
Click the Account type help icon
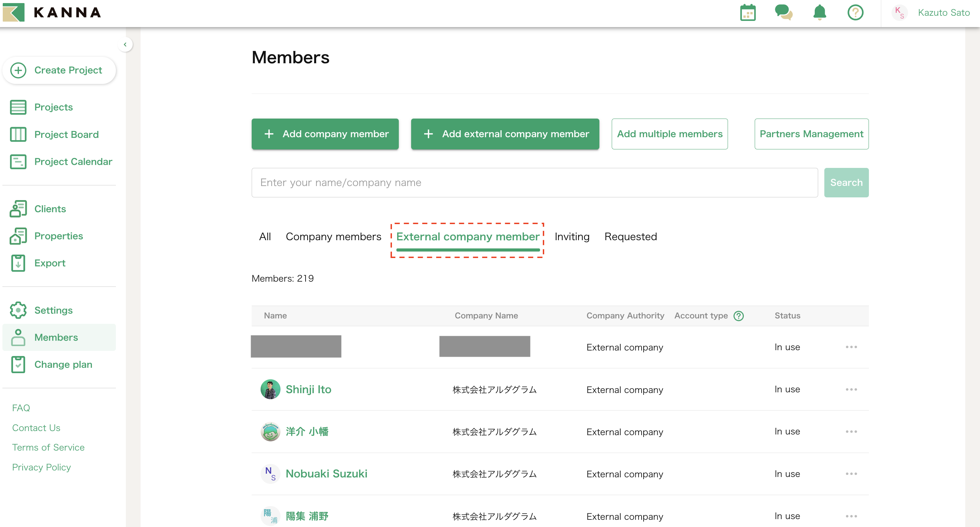[x=739, y=316]
